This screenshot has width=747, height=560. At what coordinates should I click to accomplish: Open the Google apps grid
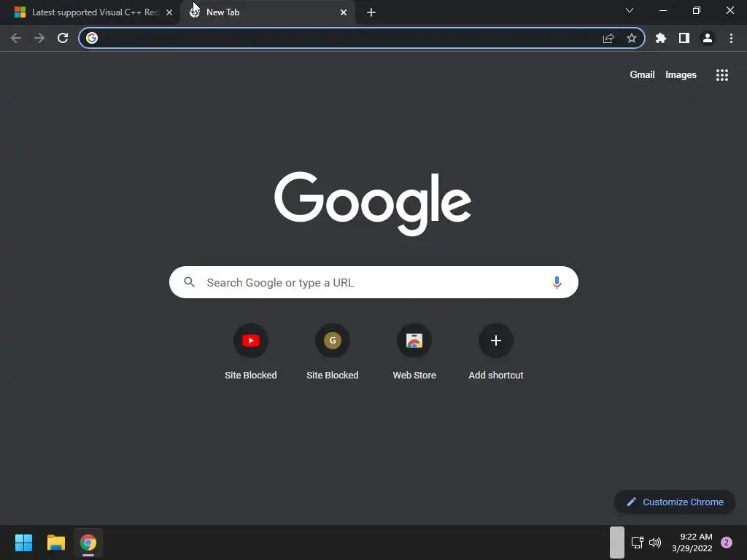tap(722, 75)
